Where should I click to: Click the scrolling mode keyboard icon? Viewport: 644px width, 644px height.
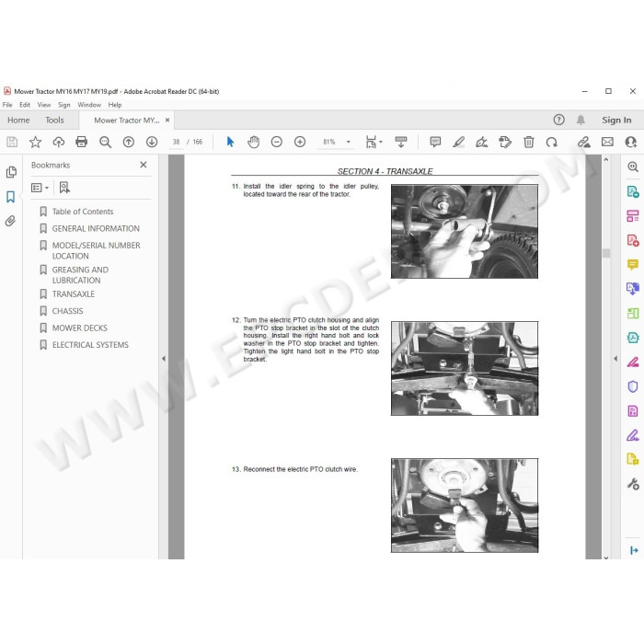(401, 142)
